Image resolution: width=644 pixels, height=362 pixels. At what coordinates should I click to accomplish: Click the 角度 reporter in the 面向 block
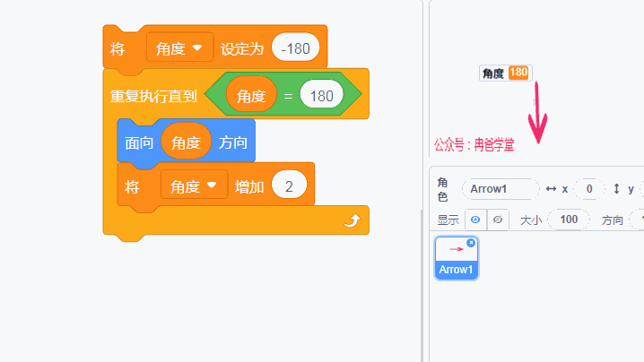[x=186, y=142]
